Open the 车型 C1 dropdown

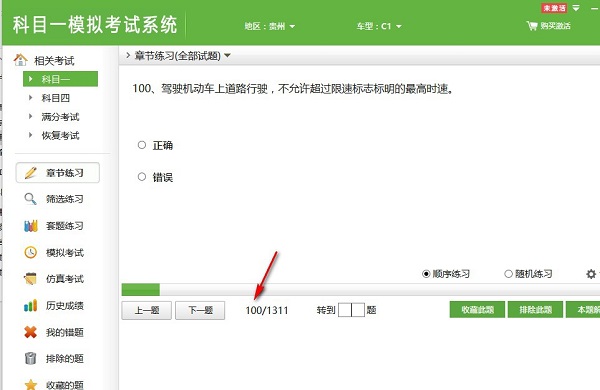click(x=379, y=26)
